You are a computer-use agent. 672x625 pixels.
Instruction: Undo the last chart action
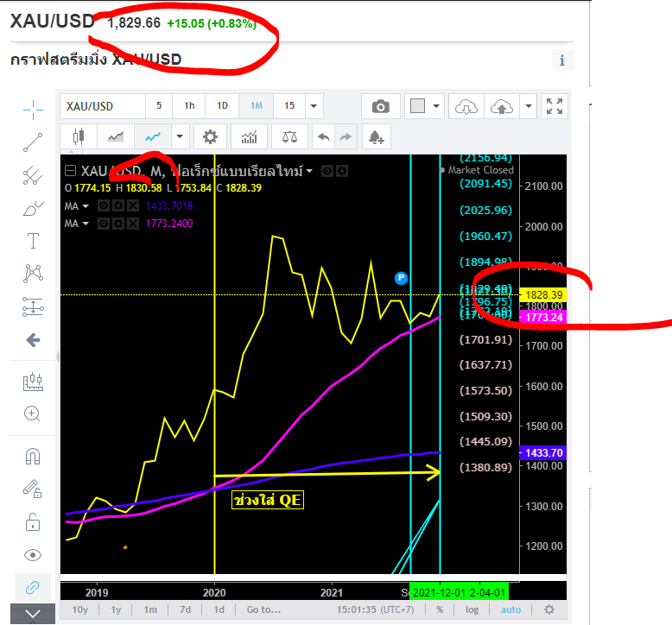coord(324,136)
